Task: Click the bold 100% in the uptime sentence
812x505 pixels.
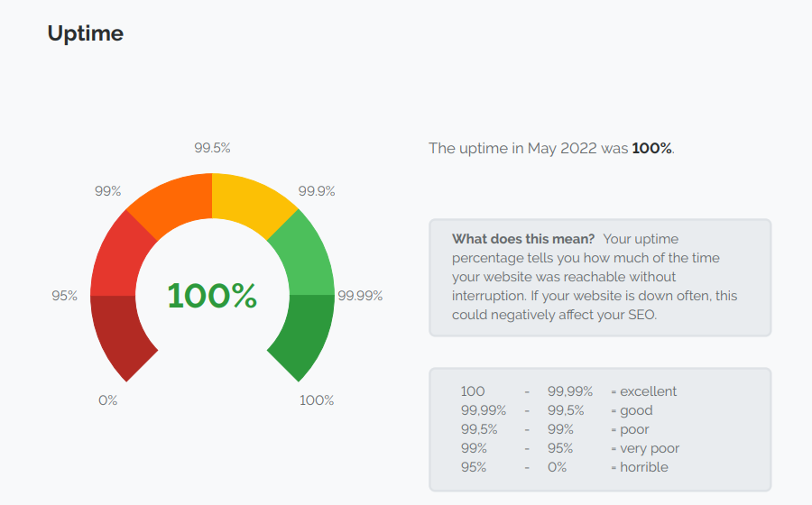Action: coord(651,148)
